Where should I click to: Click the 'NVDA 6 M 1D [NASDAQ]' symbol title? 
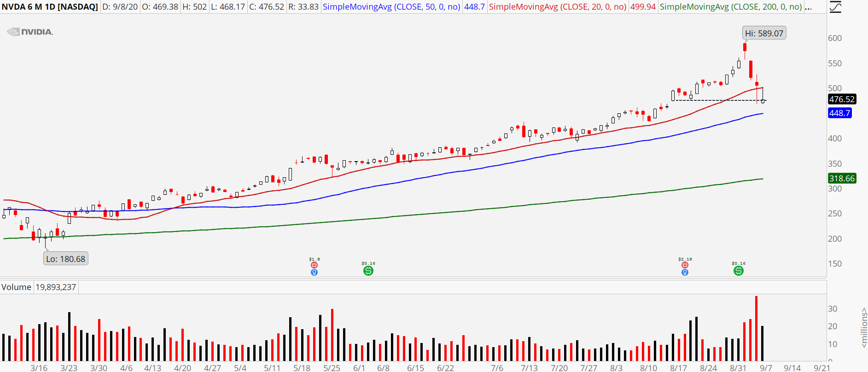click(50, 7)
